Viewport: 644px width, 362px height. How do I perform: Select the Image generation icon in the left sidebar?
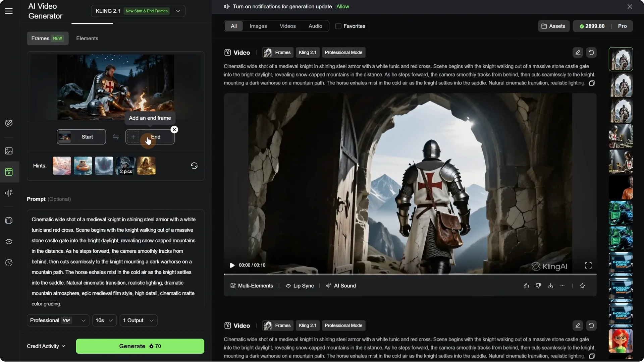click(9, 151)
